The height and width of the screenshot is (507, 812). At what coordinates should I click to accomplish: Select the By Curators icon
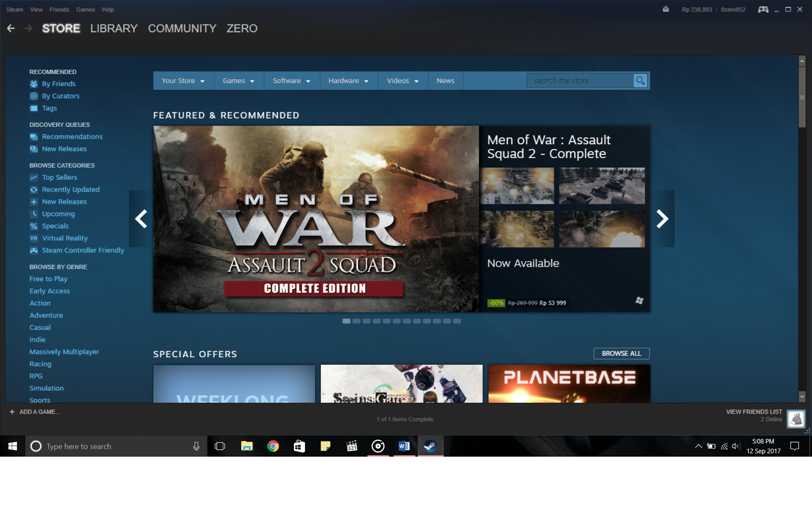(33, 95)
